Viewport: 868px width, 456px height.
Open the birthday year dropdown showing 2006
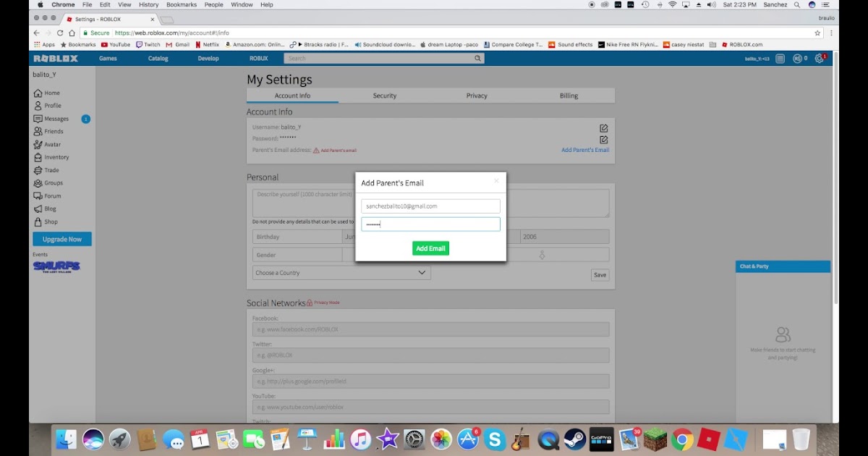[x=565, y=237]
